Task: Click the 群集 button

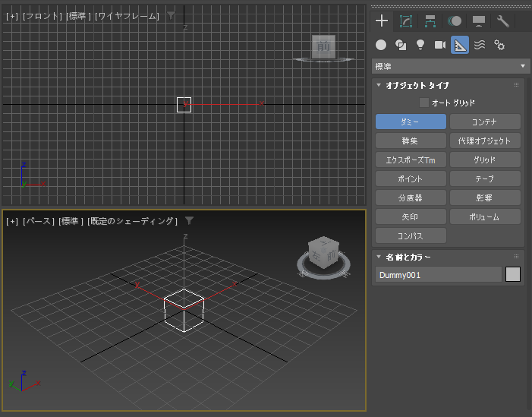Action: point(411,141)
